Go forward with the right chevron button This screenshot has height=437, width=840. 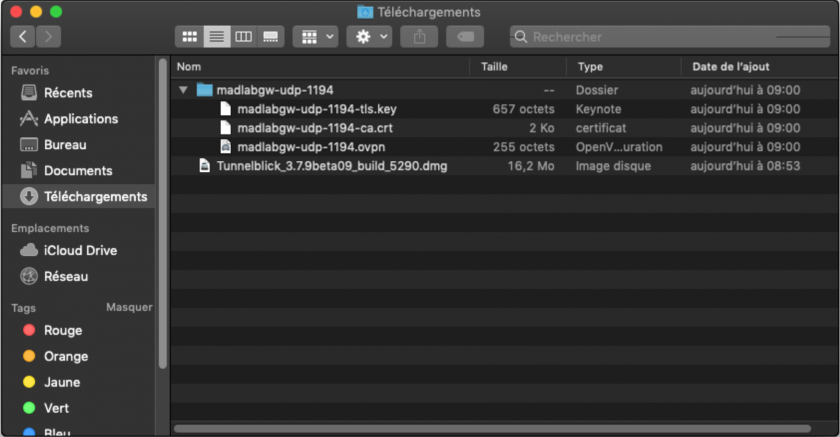coord(48,36)
